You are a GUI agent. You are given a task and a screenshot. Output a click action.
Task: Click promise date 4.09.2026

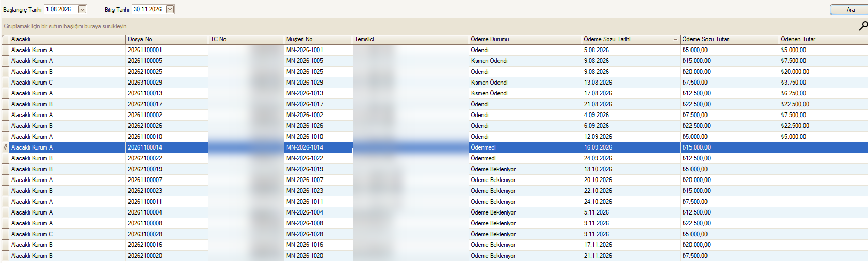click(597, 115)
